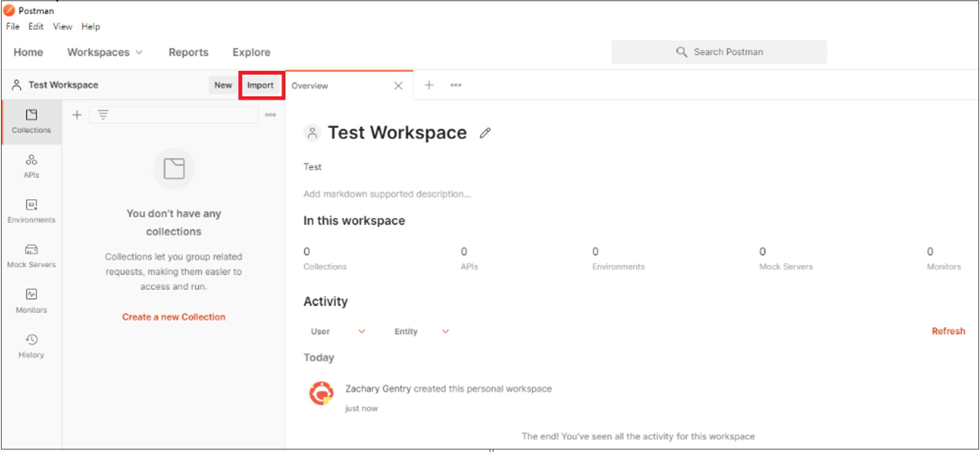The image size is (980, 452).
Task: Open the History sidebar panel
Action: pos(31,346)
